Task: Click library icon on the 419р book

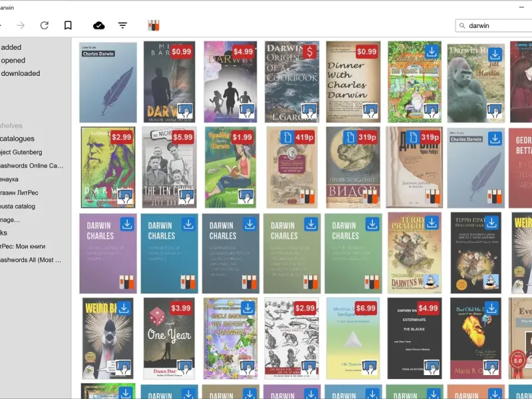Action: [307, 196]
